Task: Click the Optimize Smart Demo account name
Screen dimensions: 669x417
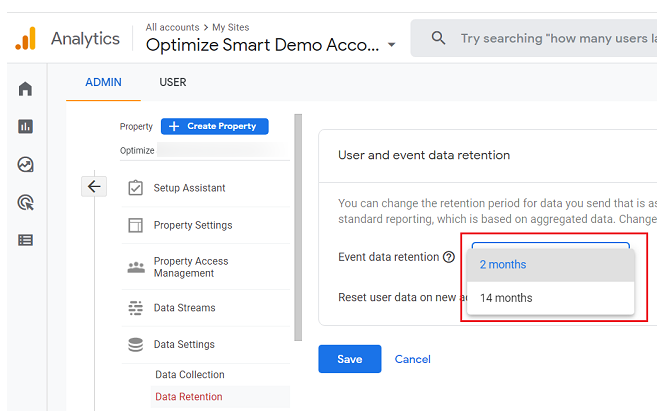Action: click(262, 45)
